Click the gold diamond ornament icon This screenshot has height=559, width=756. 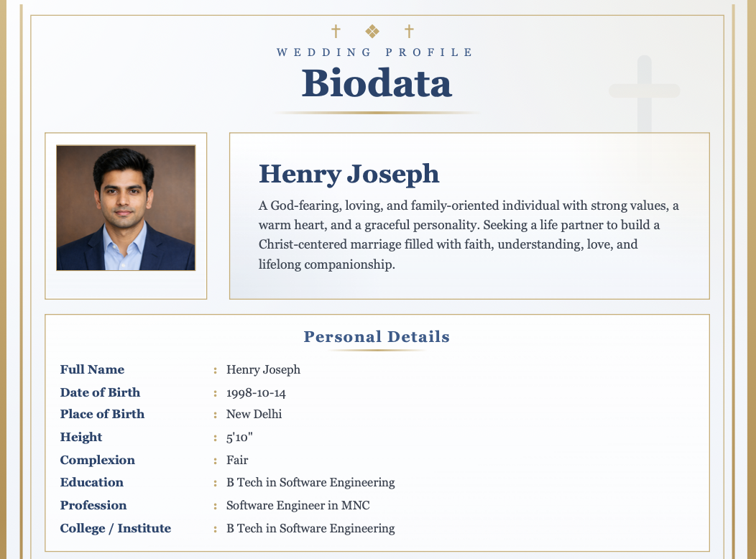[372, 31]
